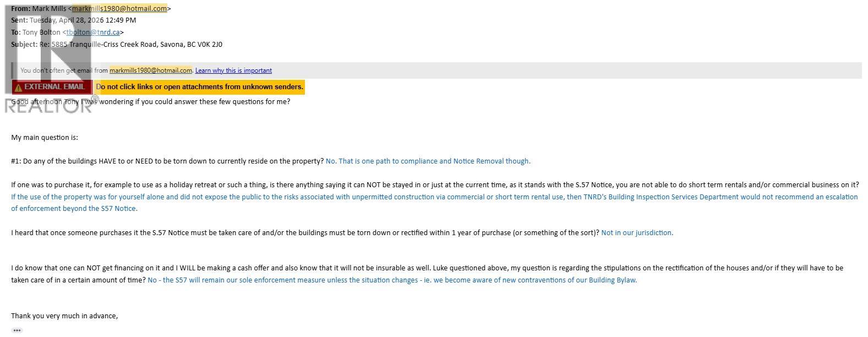This screenshot has width=868, height=337.
Task: Open the tbolton@tnrd.ca address link
Action: [93, 32]
